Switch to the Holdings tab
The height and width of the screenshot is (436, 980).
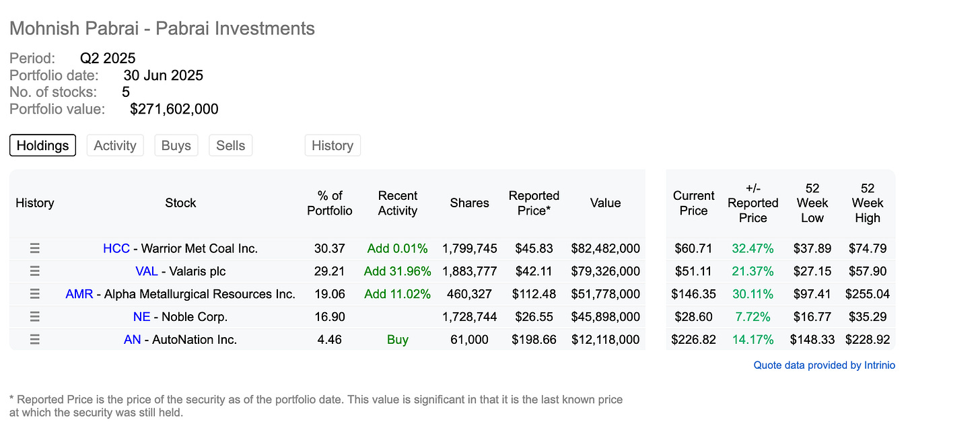point(42,145)
